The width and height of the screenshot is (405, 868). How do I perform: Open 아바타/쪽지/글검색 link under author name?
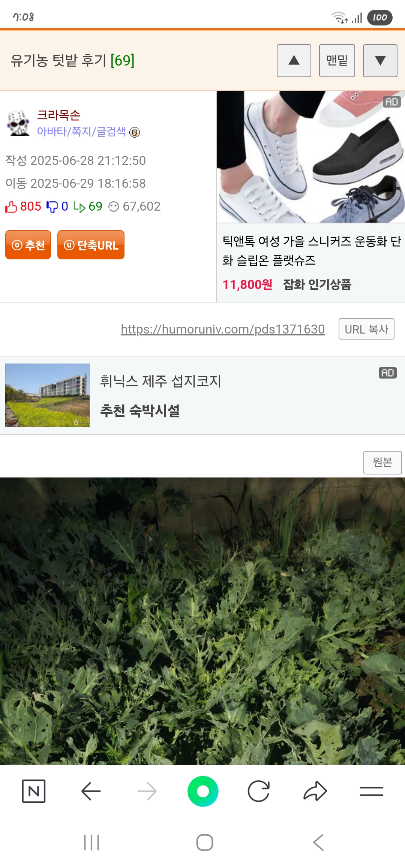click(81, 132)
